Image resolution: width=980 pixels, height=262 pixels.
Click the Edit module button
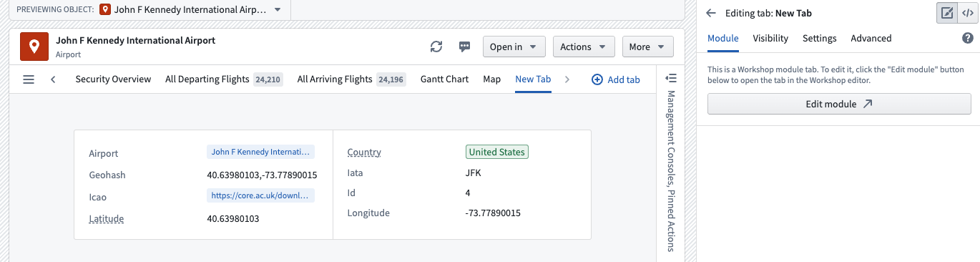coord(839,104)
